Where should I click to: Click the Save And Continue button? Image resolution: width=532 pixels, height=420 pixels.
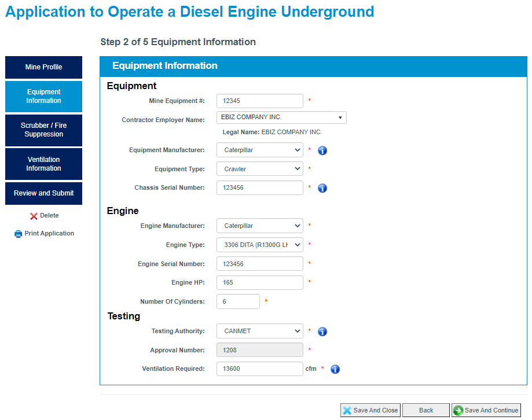486,410
